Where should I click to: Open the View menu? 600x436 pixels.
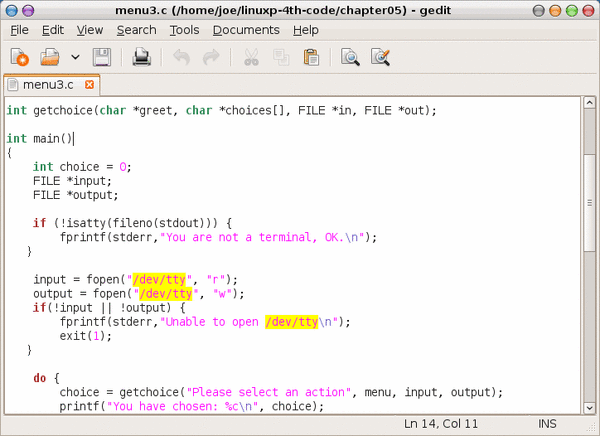pyautogui.click(x=90, y=30)
